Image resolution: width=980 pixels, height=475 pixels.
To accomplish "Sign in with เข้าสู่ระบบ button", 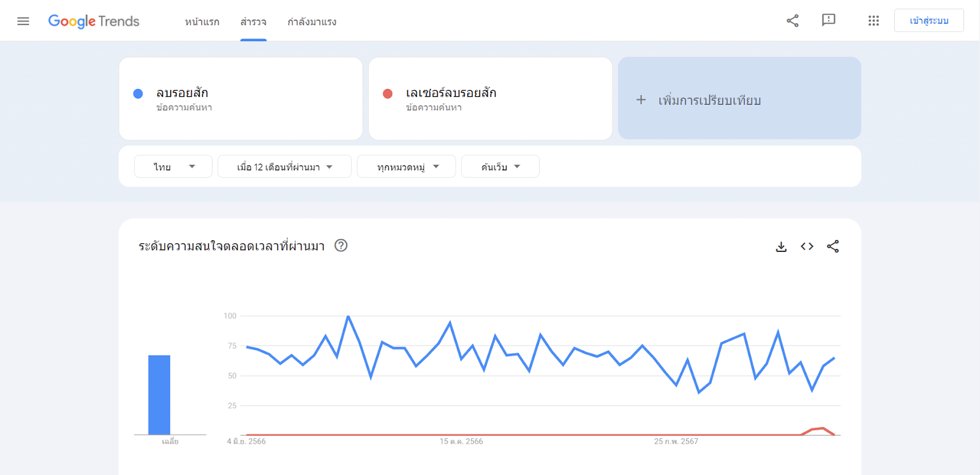I will click(929, 20).
